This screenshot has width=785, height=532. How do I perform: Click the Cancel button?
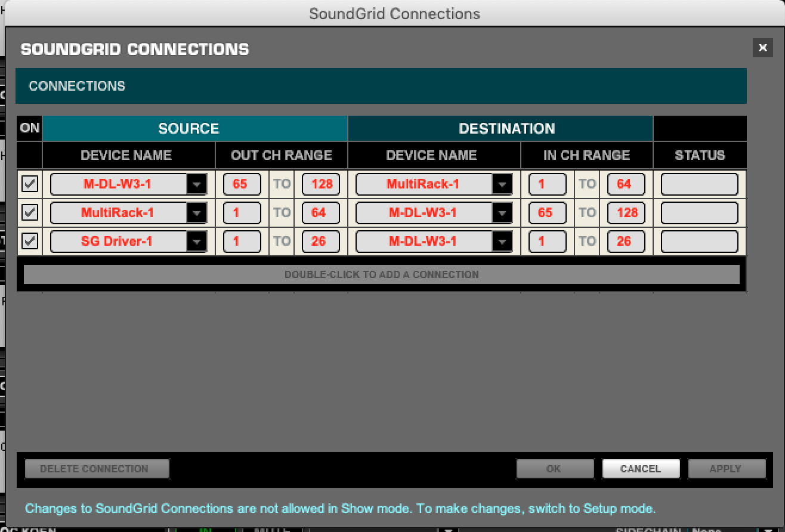pyautogui.click(x=641, y=469)
